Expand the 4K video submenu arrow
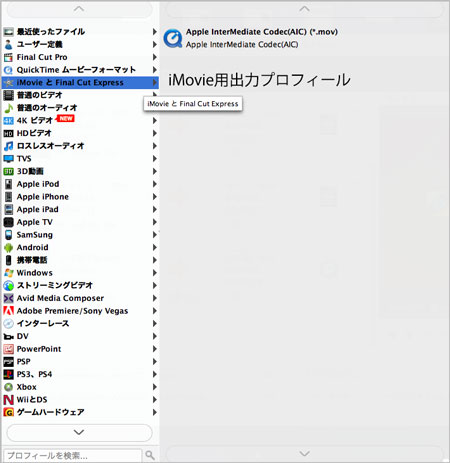 [155, 121]
